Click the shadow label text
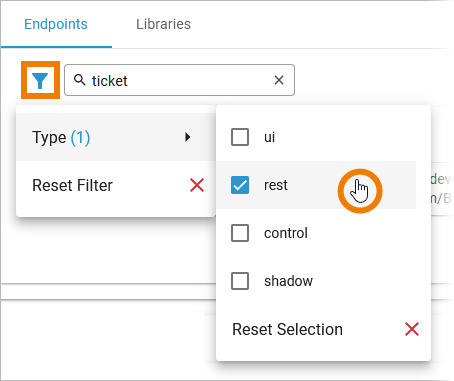This screenshot has width=454, height=381. 288,281
